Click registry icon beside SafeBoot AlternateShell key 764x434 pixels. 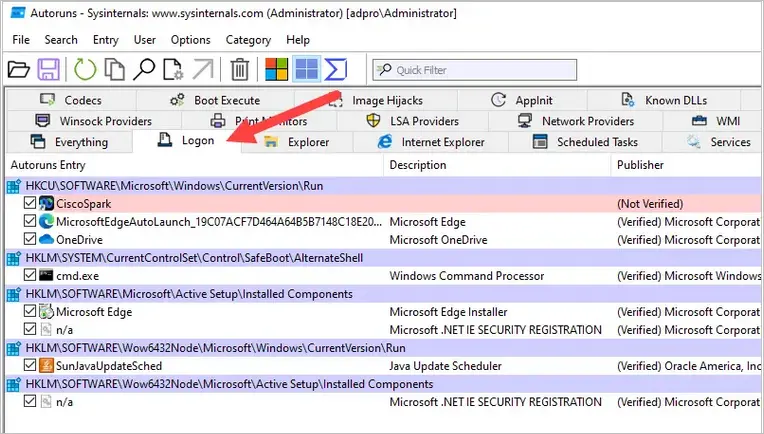(14, 258)
